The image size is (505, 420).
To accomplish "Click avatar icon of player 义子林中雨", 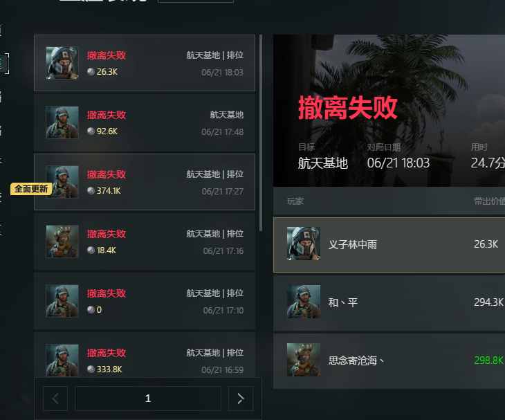I will (304, 244).
